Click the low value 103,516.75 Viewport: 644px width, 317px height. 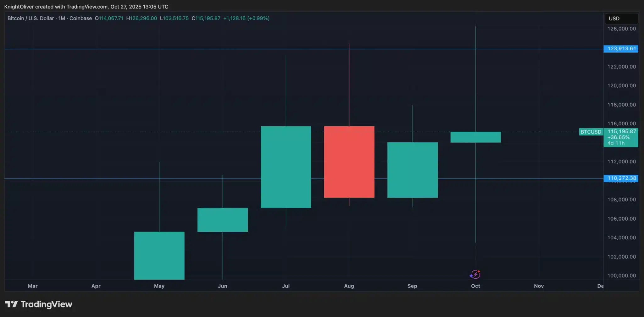[176, 18]
